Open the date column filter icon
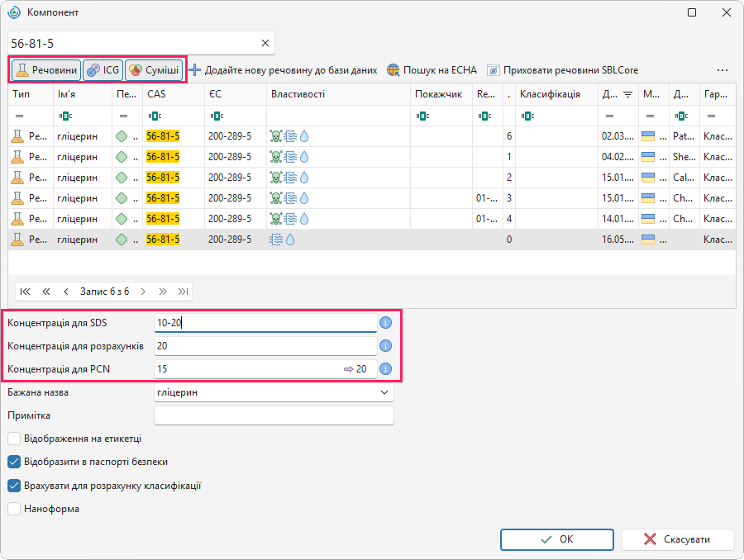Image resolution: width=744 pixels, height=560 pixels. coord(627,94)
